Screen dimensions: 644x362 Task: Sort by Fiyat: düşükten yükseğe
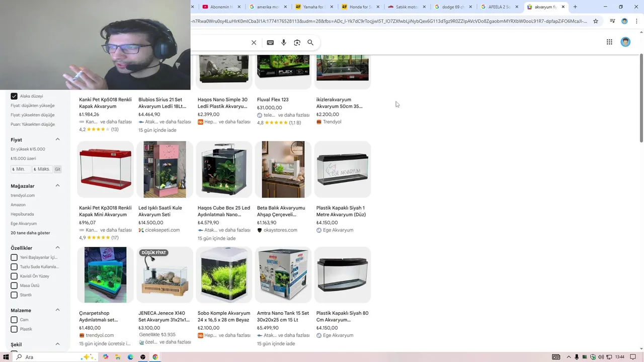click(x=33, y=106)
